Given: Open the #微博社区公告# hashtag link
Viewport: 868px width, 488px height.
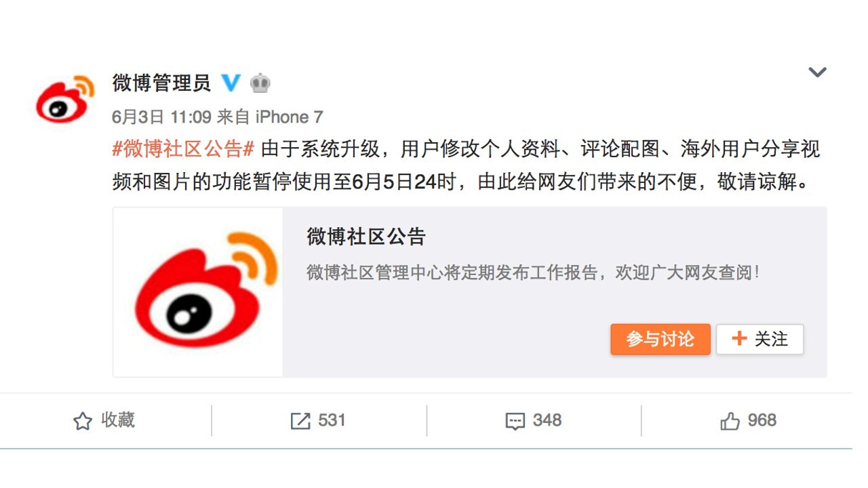Looking at the screenshot, I should [x=182, y=149].
